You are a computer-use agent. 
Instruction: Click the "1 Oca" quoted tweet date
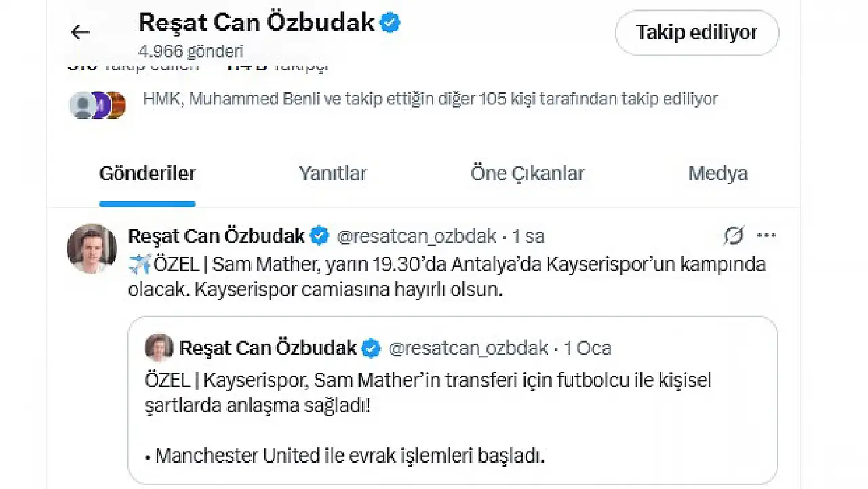(x=587, y=349)
